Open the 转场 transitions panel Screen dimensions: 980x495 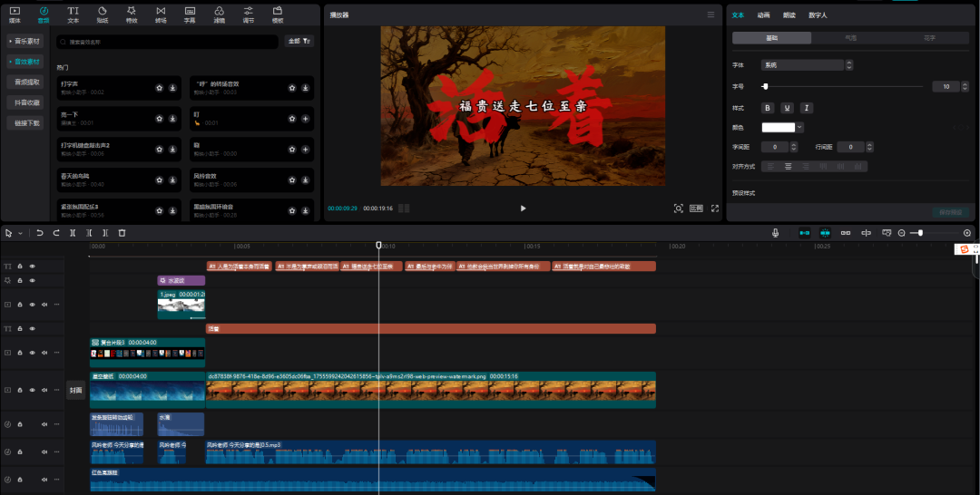tap(161, 15)
